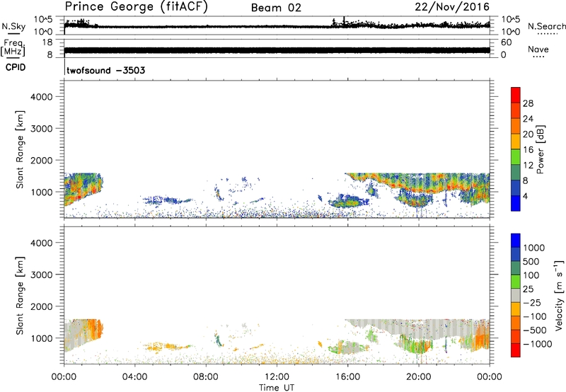Click the yellow 16-20 dB Power colorbar segment
Viewport: 566px width, 392px height.
click(x=516, y=142)
